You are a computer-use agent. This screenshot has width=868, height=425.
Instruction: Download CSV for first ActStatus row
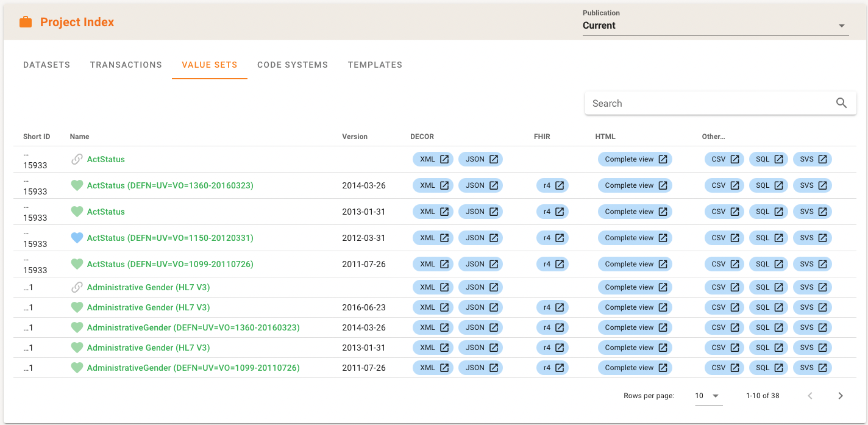tap(724, 159)
